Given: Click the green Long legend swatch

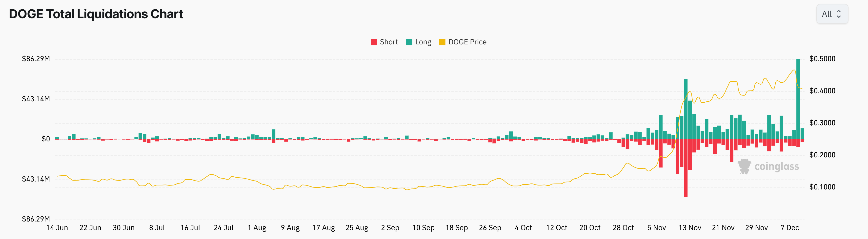Looking at the screenshot, I should pos(409,42).
